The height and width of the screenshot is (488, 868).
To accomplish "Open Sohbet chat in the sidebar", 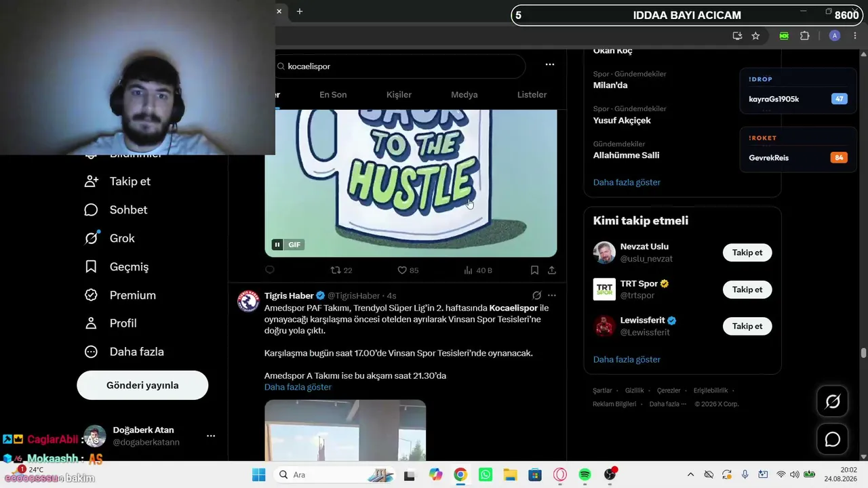I will click(115, 210).
